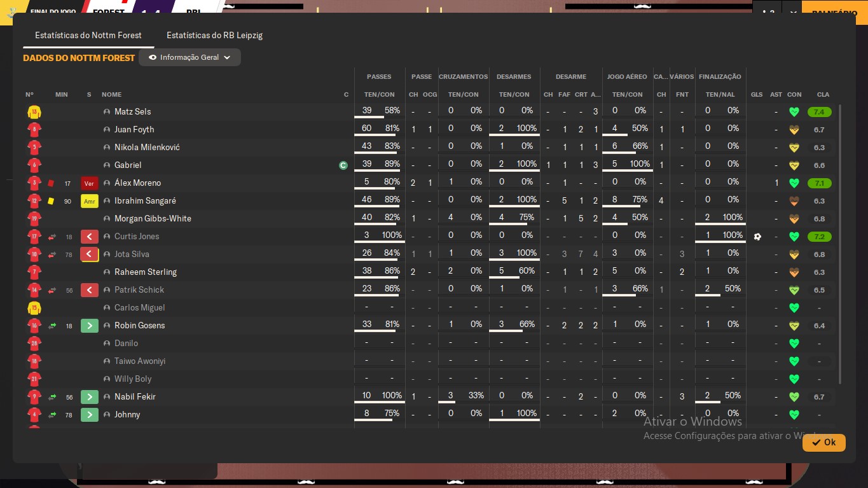Sort by the TEN/CON header under PASSES
This screenshot has height=488, width=868.
tap(380, 95)
